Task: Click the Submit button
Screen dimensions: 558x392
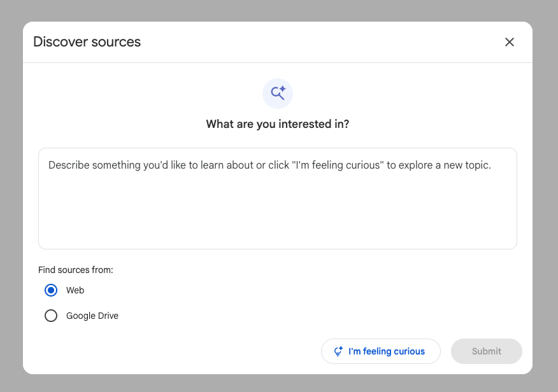Action: coord(486,351)
